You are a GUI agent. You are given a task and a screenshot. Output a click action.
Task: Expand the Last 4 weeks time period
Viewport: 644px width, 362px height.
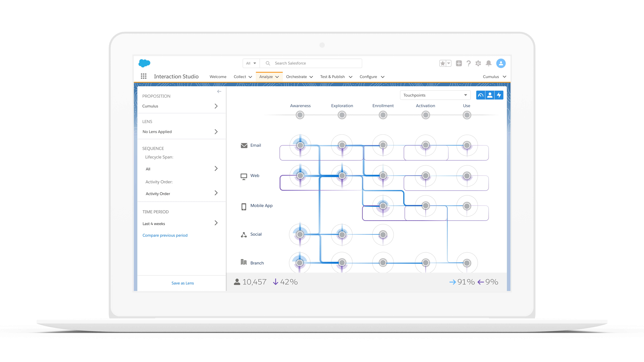180,223
